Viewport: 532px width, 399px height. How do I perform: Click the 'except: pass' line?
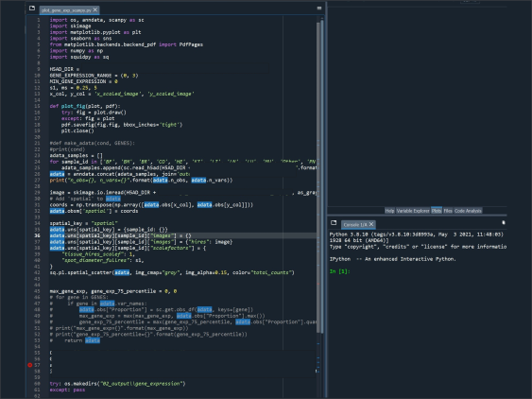tap(67, 390)
